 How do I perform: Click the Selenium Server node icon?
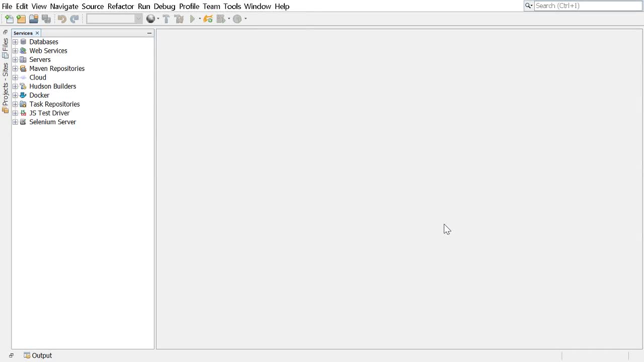(23, 122)
